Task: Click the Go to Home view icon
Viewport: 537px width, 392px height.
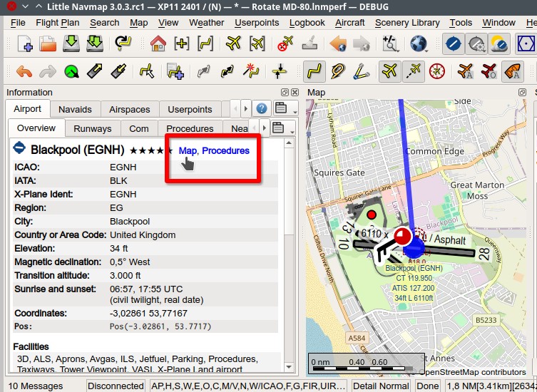Action: pos(158,44)
